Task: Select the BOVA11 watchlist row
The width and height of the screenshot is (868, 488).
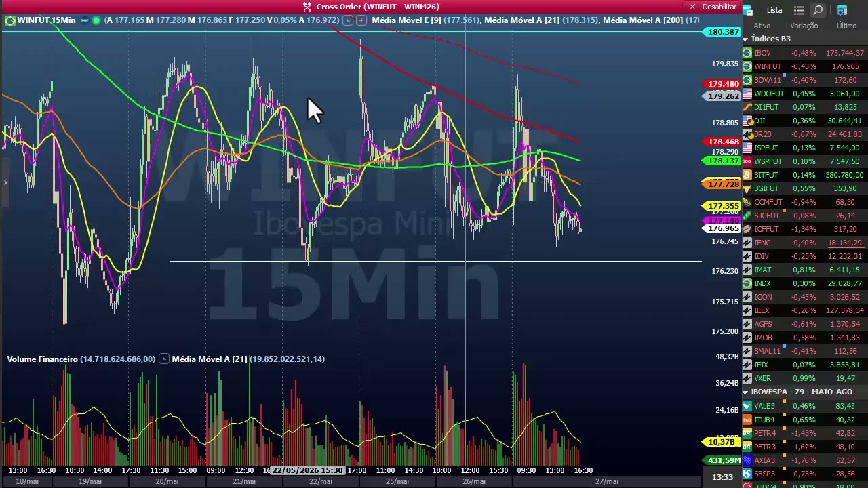Action: pyautogui.click(x=805, y=80)
